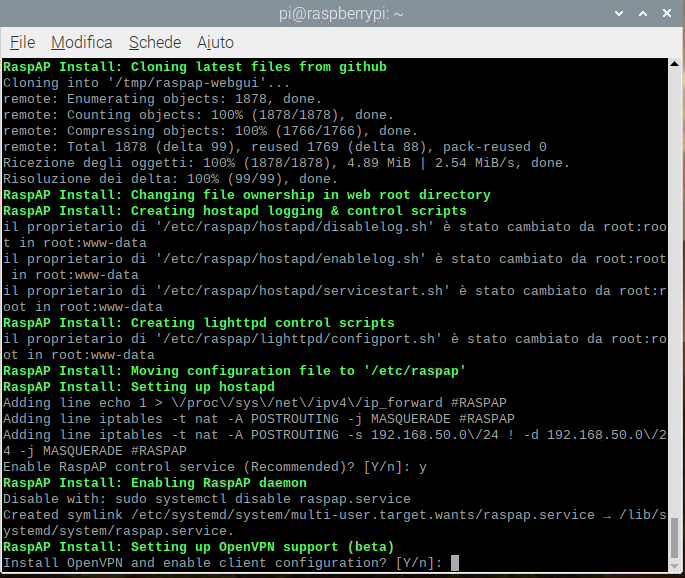Open the Modifica menu
Screen dimensions: 685x578
(x=82, y=42)
